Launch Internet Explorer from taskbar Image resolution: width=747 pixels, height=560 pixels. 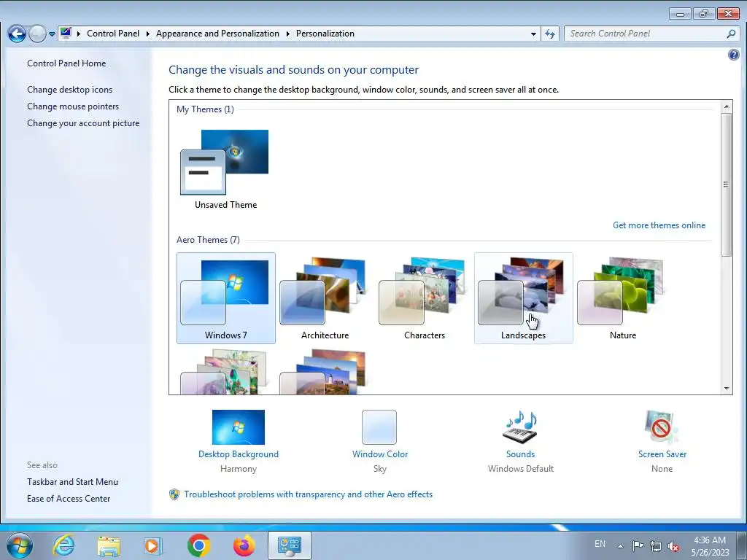click(63, 545)
